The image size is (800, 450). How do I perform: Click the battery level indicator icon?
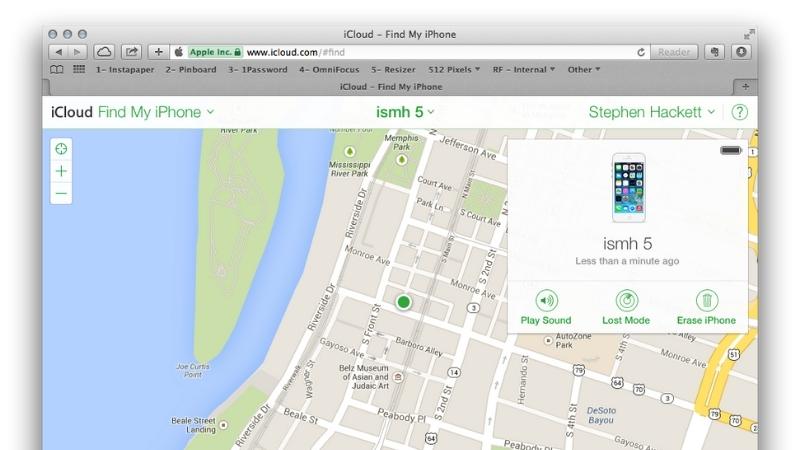[731, 150]
